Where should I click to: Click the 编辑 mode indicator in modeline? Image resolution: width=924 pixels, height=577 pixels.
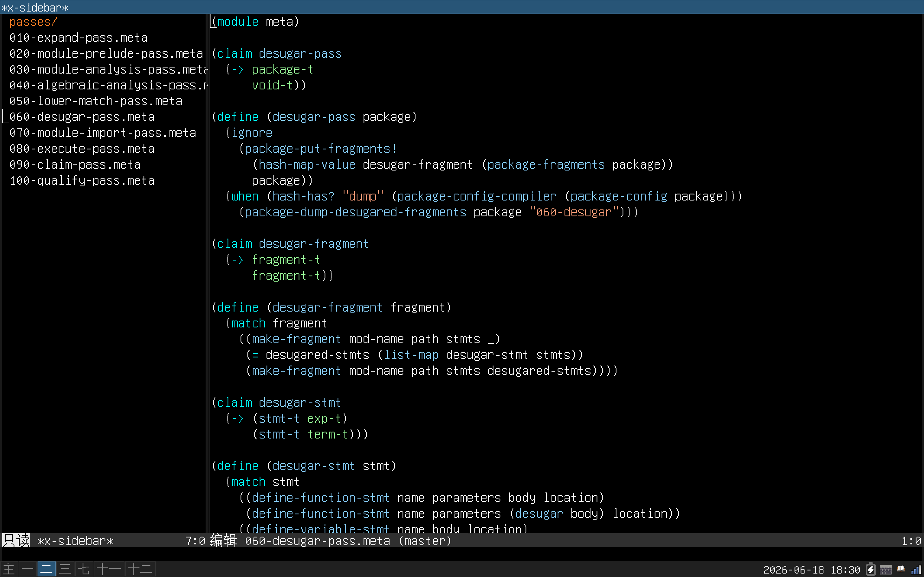pos(224,541)
